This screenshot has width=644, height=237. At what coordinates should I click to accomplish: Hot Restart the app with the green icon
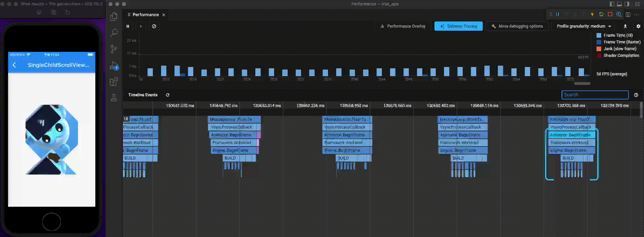(601, 14)
